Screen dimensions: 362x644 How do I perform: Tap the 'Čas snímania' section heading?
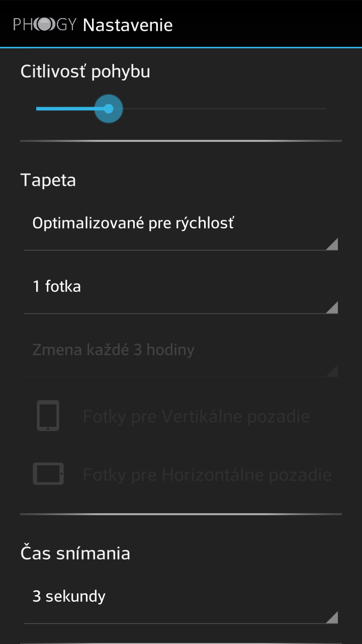75,553
